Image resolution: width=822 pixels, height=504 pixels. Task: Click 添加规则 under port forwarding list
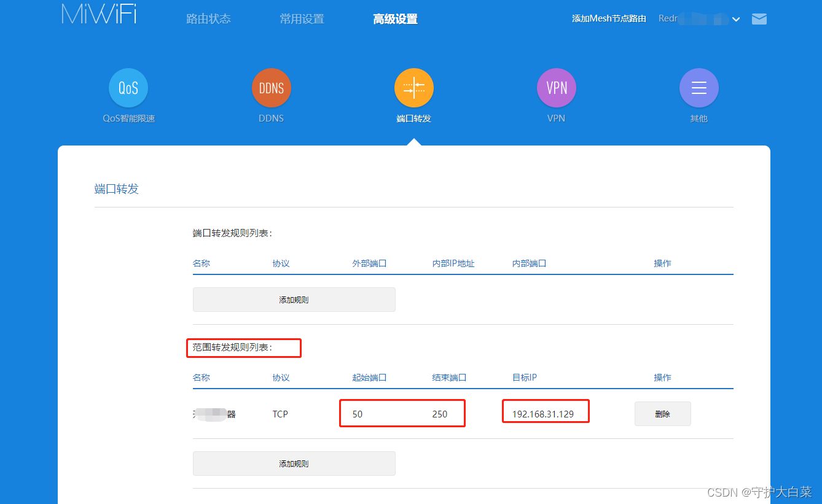[x=294, y=300]
